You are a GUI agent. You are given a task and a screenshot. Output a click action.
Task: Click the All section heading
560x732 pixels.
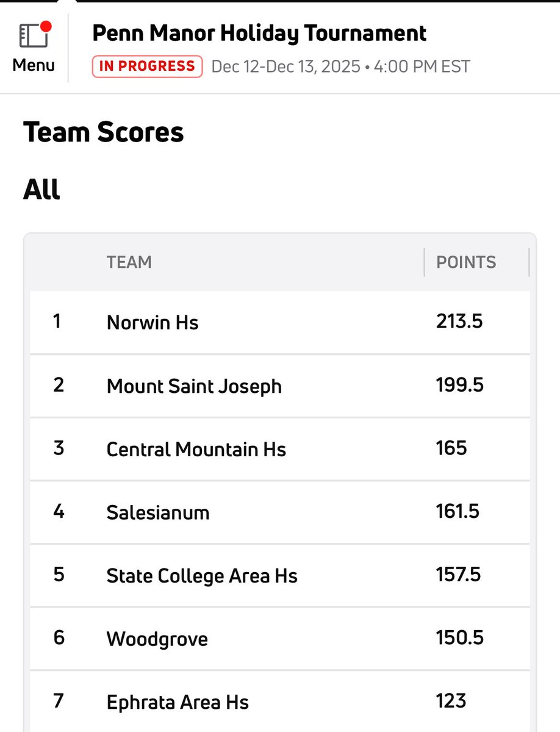pyautogui.click(x=41, y=190)
